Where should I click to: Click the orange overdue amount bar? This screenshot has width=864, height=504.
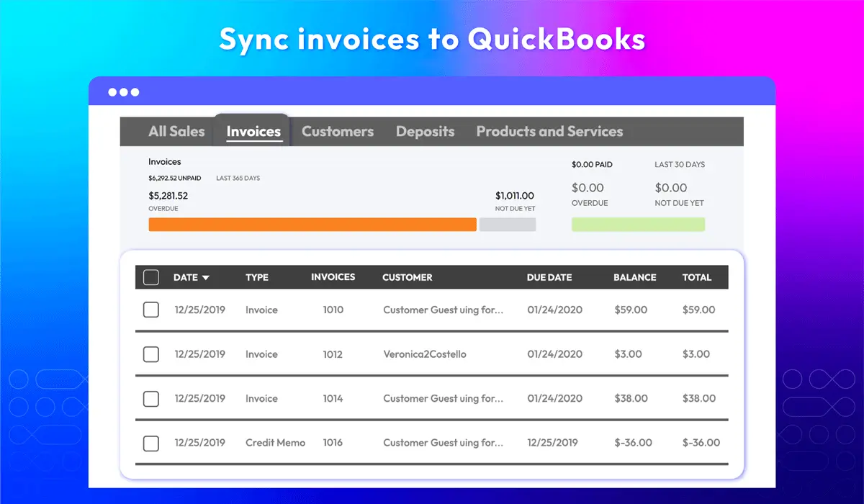pyautogui.click(x=312, y=225)
